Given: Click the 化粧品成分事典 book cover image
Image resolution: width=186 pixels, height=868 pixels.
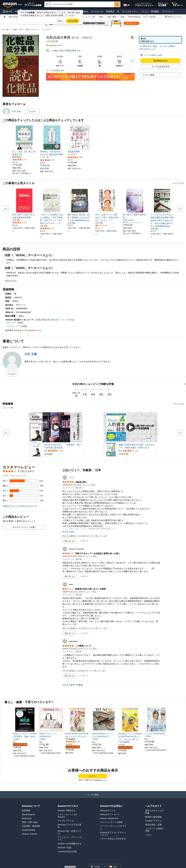Looking at the screenshot, I should tap(21, 66).
